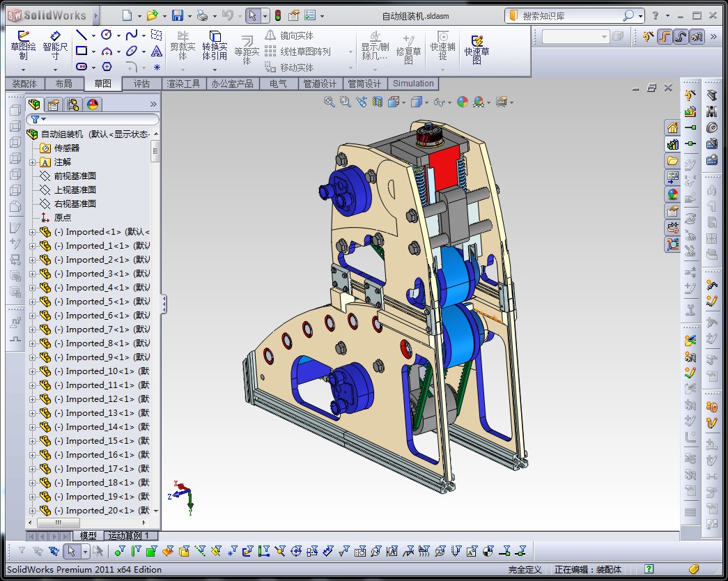Switch to the 评估 ribbon tab

pyautogui.click(x=141, y=84)
